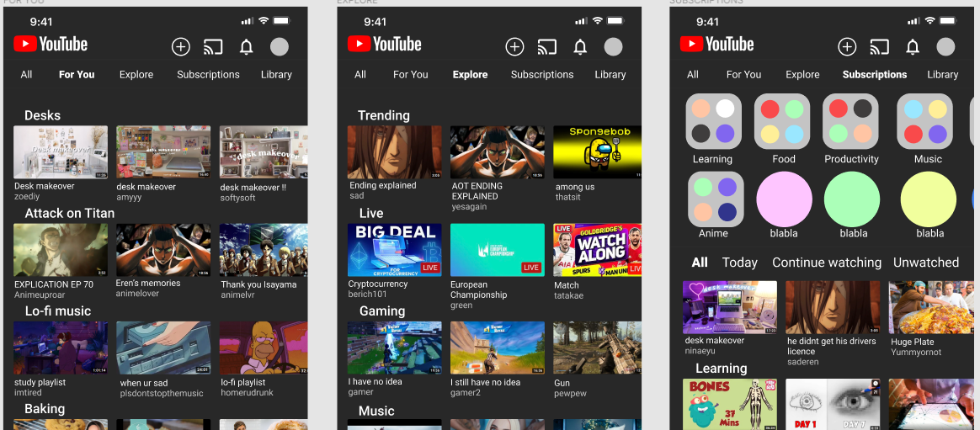980x430 pixels.
Task: Open the Trending section heading
Action: (384, 115)
